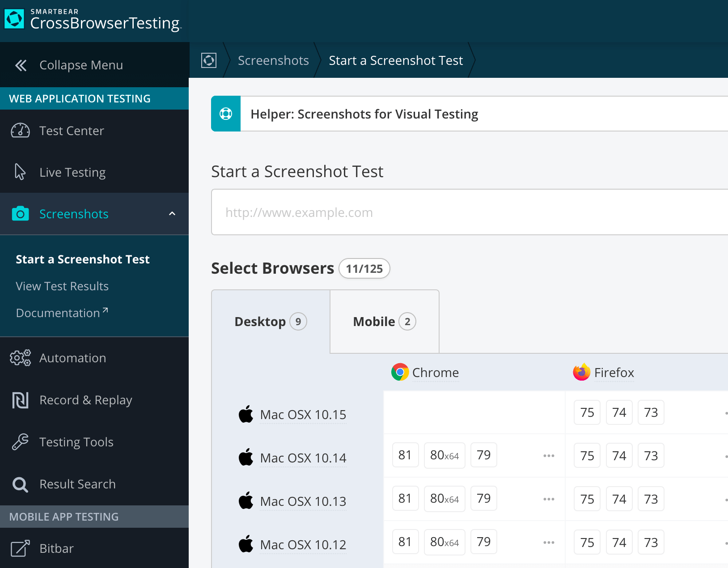728x568 pixels.
Task: Click the Collapse Menu label
Action: 81,65
